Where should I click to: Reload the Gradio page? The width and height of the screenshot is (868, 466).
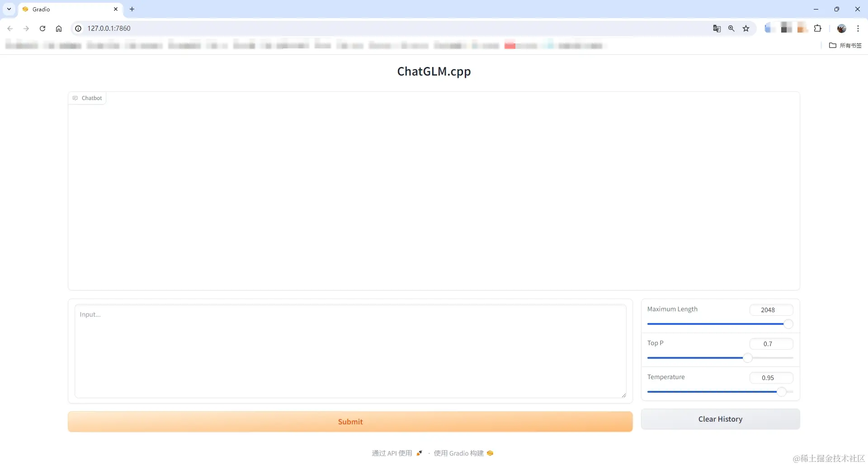pos(42,29)
